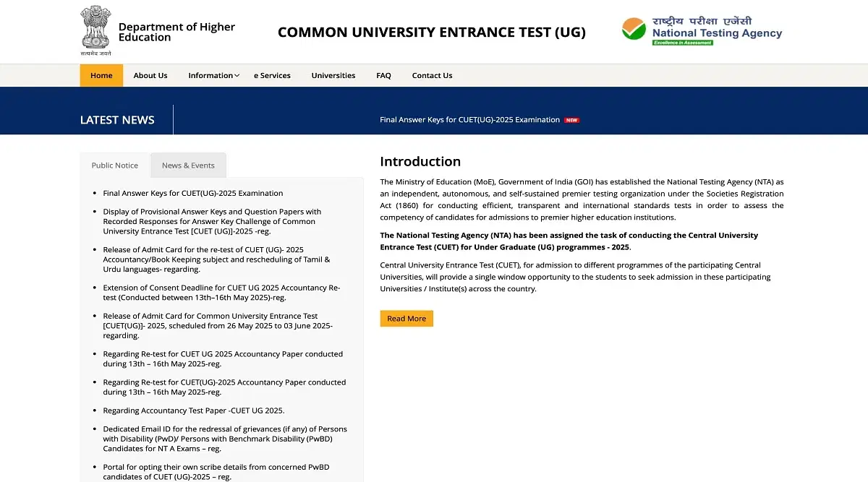
Task: Click the Read More button
Action: pyautogui.click(x=407, y=319)
